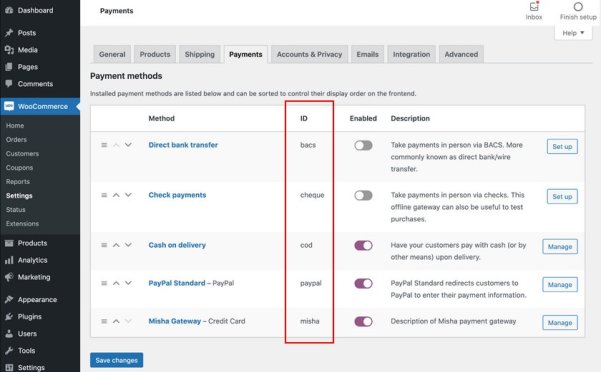Open WooCommerce Status submenu
This screenshot has height=372, width=601.
tap(15, 210)
